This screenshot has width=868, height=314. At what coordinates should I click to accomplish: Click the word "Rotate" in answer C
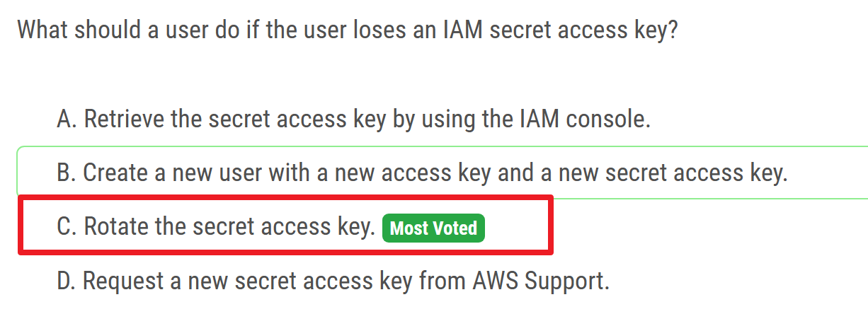click(116, 228)
